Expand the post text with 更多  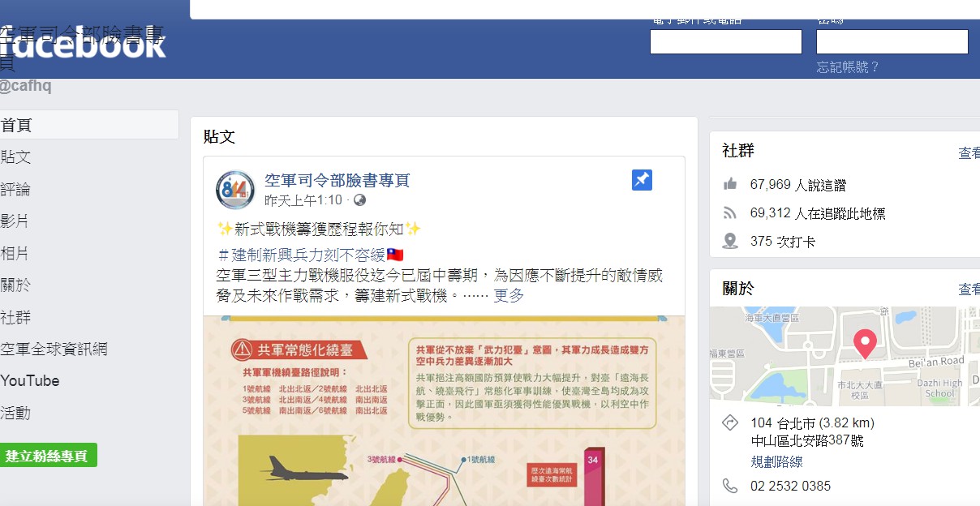coord(509,295)
